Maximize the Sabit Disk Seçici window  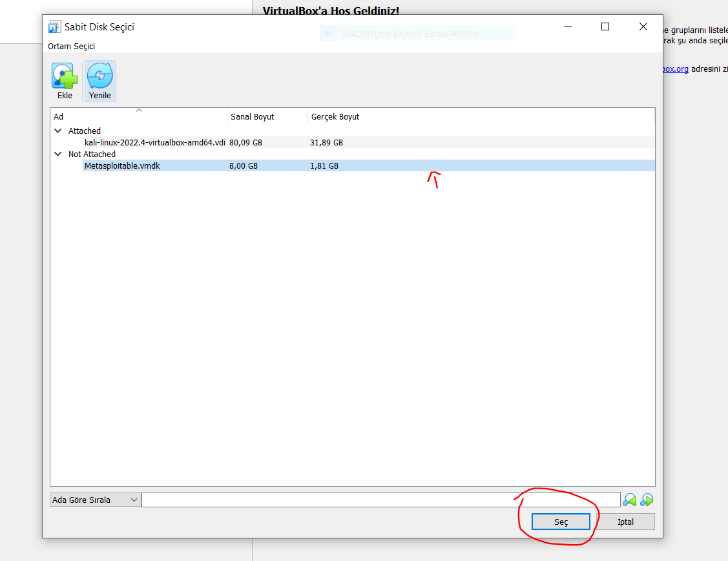click(x=605, y=27)
